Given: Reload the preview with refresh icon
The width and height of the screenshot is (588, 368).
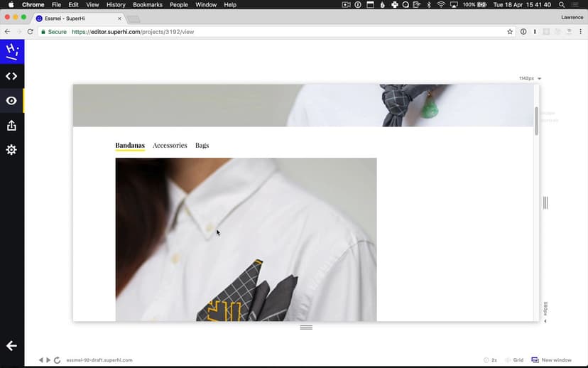Looking at the screenshot, I should pos(57,360).
